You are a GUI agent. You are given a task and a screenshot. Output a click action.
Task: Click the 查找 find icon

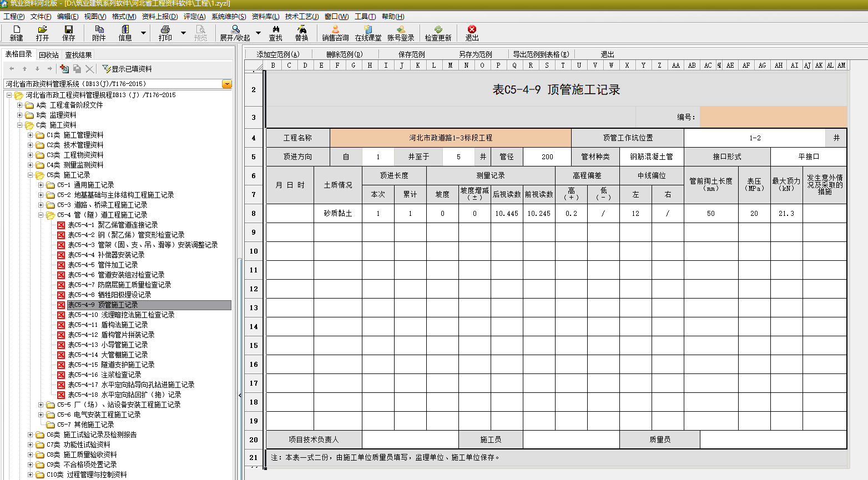[x=275, y=33]
